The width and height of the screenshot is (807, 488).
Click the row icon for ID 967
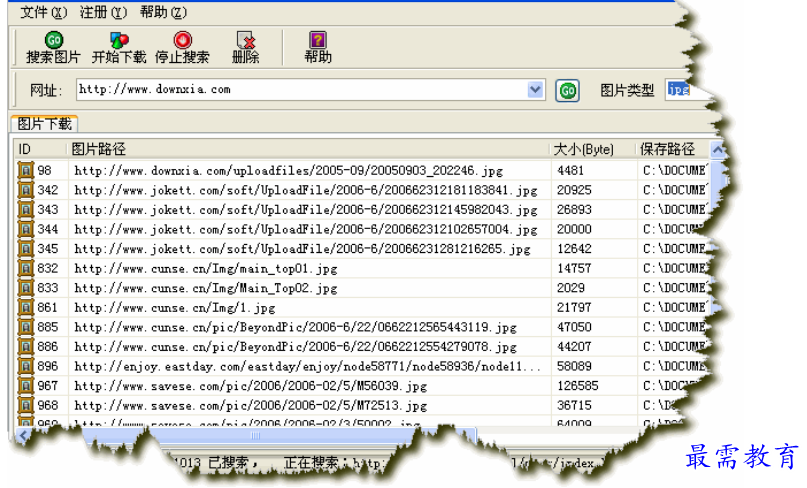26,386
